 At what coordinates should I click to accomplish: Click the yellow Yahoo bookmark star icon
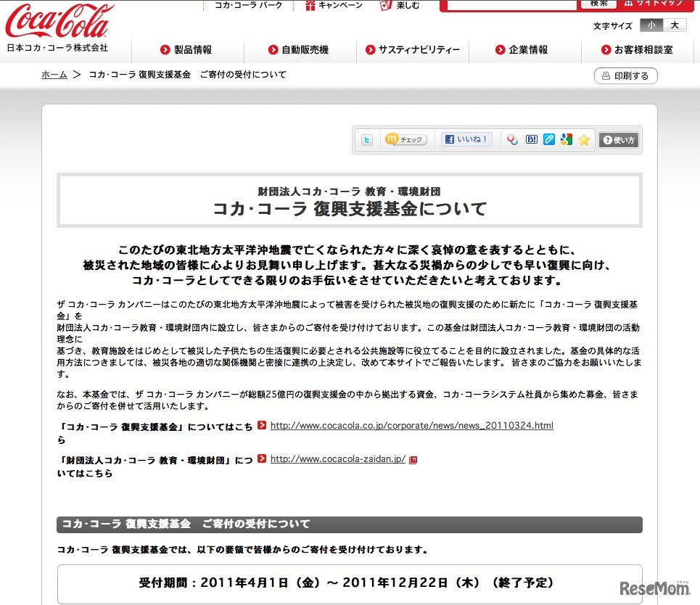584,139
